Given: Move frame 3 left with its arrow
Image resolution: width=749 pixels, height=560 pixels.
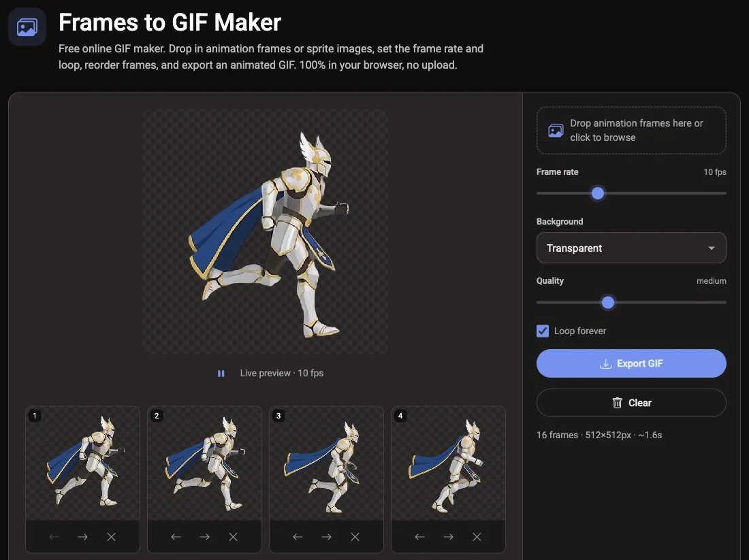Looking at the screenshot, I should pos(298,537).
